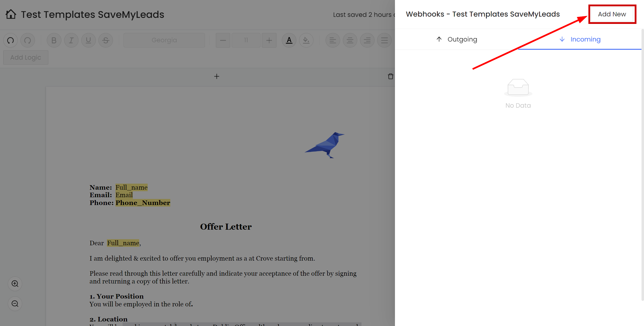Click the Full_name variable after Name
Image resolution: width=644 pixels, height=326 pixels.
click(x=132, y=187)
